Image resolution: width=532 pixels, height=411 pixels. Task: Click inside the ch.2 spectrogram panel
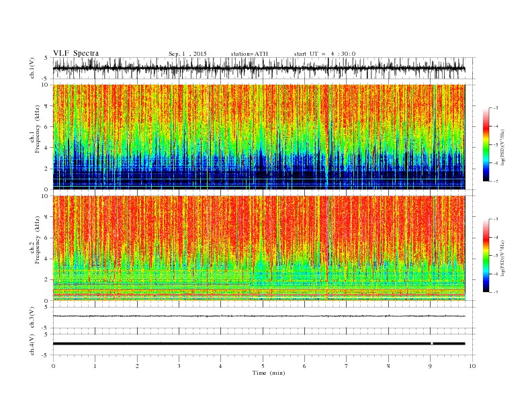click(259, 248)
